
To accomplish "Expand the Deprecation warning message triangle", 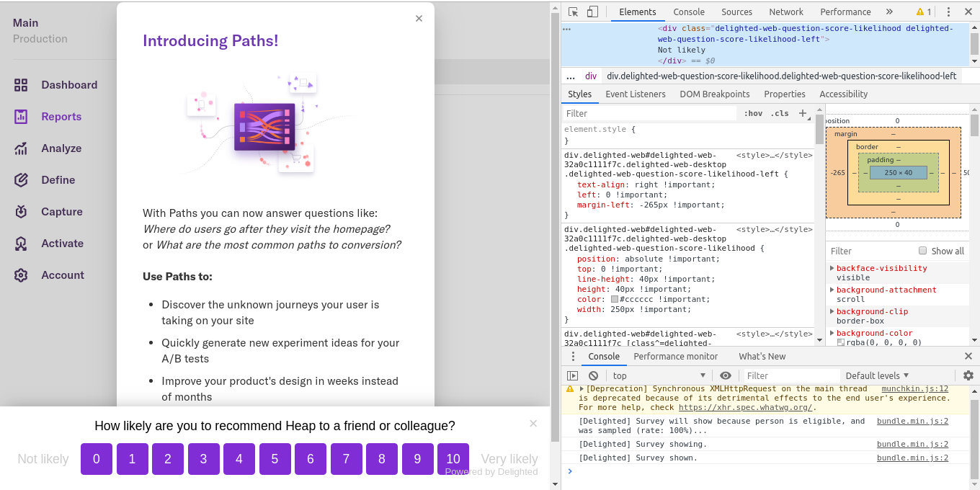I will pos(582,389).
